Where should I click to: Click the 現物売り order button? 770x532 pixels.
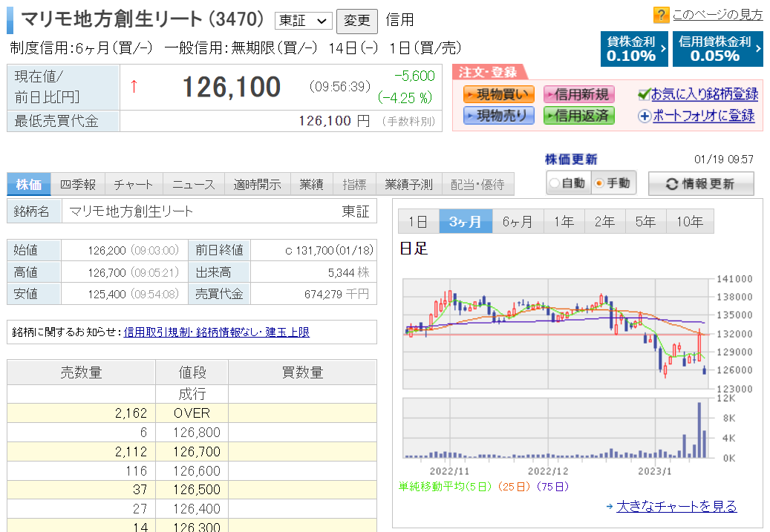[x=498, y=116]
